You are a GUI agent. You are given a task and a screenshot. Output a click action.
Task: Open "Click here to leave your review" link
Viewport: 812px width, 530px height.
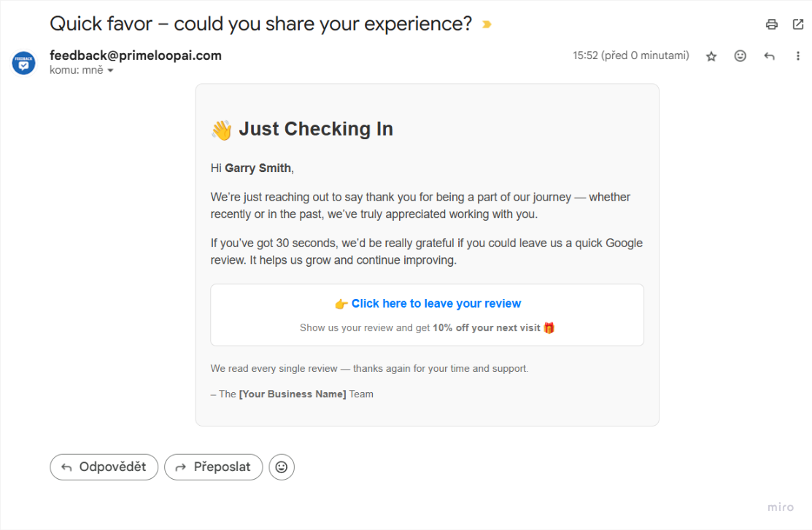pos(436,303)
